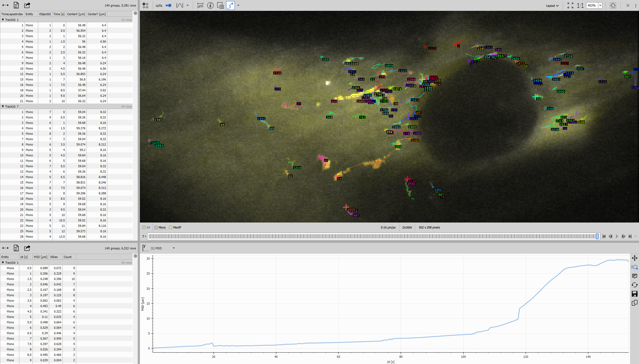Open the Layout dropdown
639x364 pixels.
point(552,5)
